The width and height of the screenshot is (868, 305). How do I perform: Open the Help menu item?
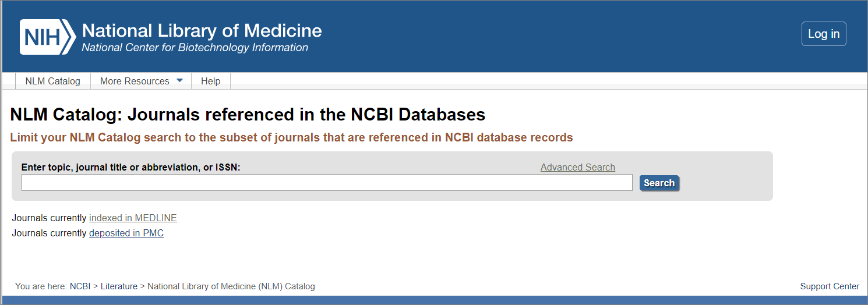[x=211, y=81]
